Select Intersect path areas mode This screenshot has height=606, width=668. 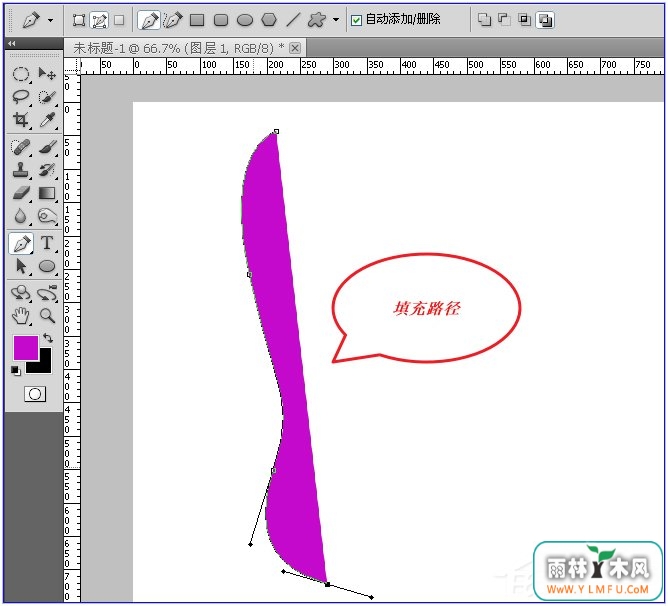coord(524,20)
